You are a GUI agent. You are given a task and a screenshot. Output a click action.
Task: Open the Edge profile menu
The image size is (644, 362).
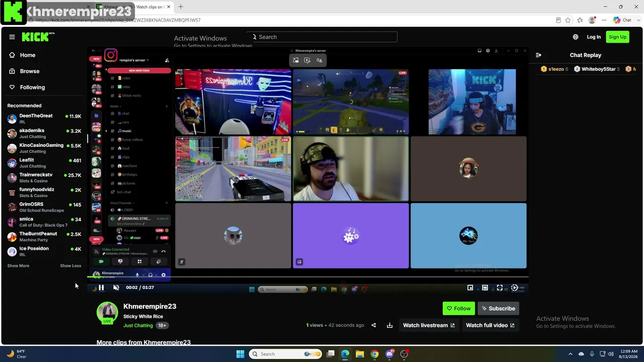pos(592,20)
